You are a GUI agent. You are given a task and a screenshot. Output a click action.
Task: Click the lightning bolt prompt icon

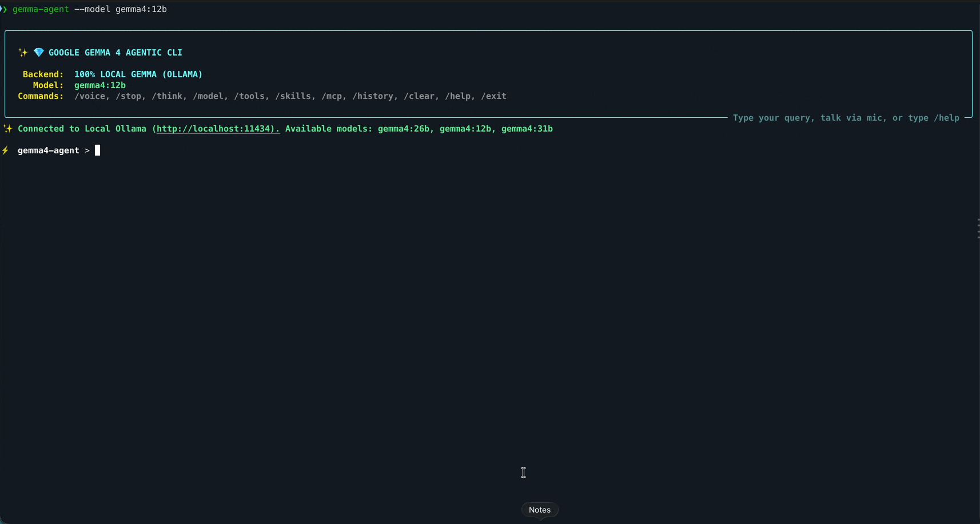5,150
